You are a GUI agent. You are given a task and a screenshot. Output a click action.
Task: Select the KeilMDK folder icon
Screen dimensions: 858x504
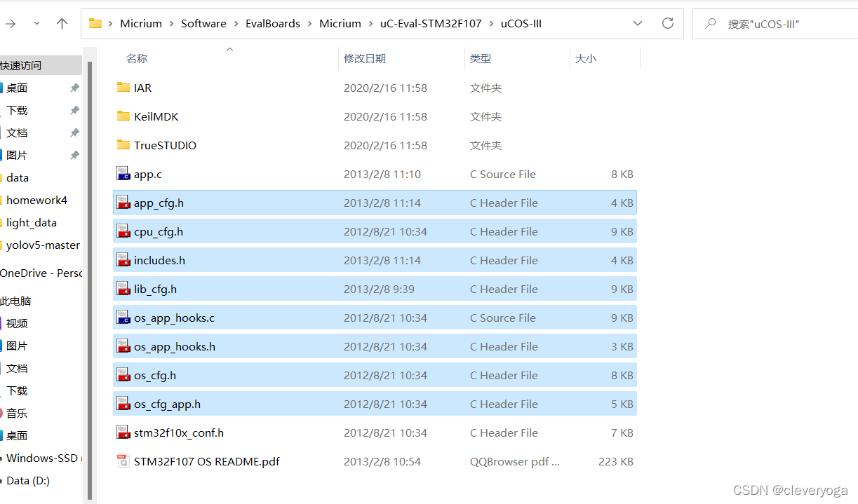[123, 116]
